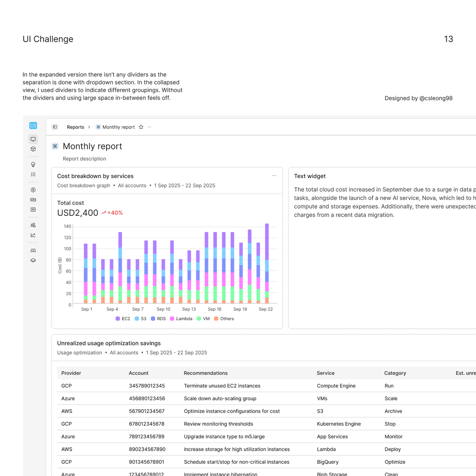
Task: Open the users sidebar icon
Action: click(33, 250)
